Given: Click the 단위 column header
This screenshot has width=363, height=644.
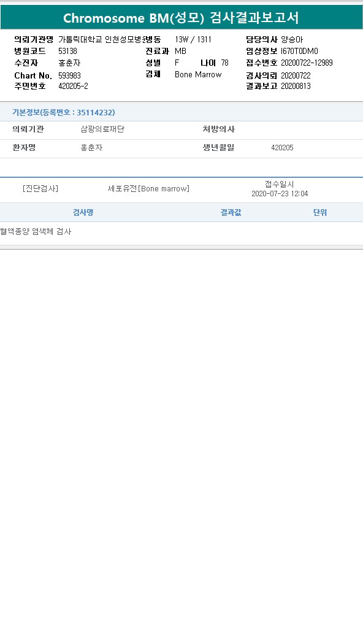Looking at the screenshot, I should (320, 212).
